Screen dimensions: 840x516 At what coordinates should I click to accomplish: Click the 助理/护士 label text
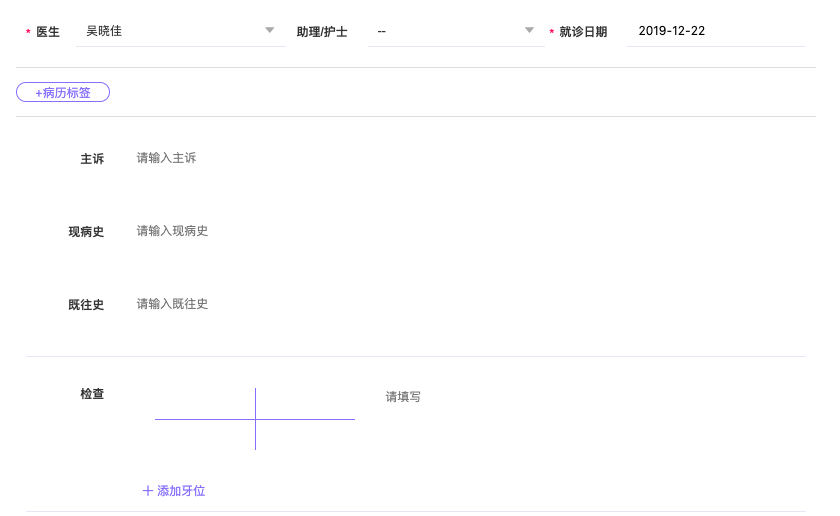(322, 32)
